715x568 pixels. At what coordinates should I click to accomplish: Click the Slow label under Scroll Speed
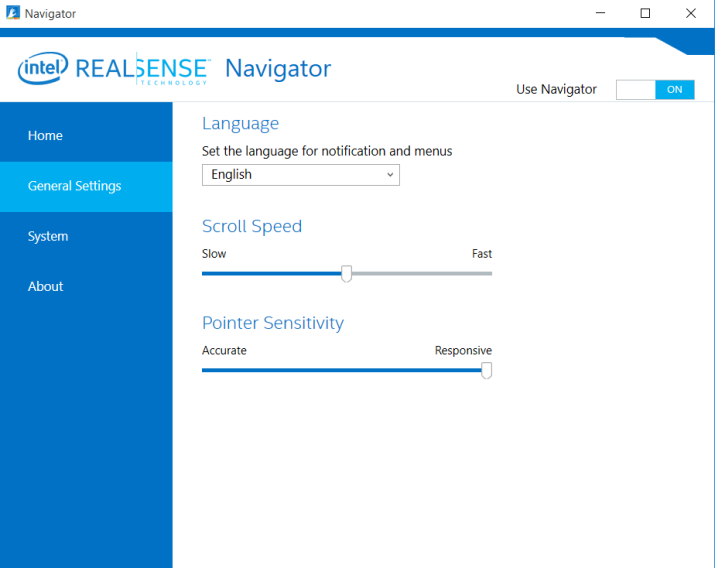pyautogui.click(x=214, y=254)
